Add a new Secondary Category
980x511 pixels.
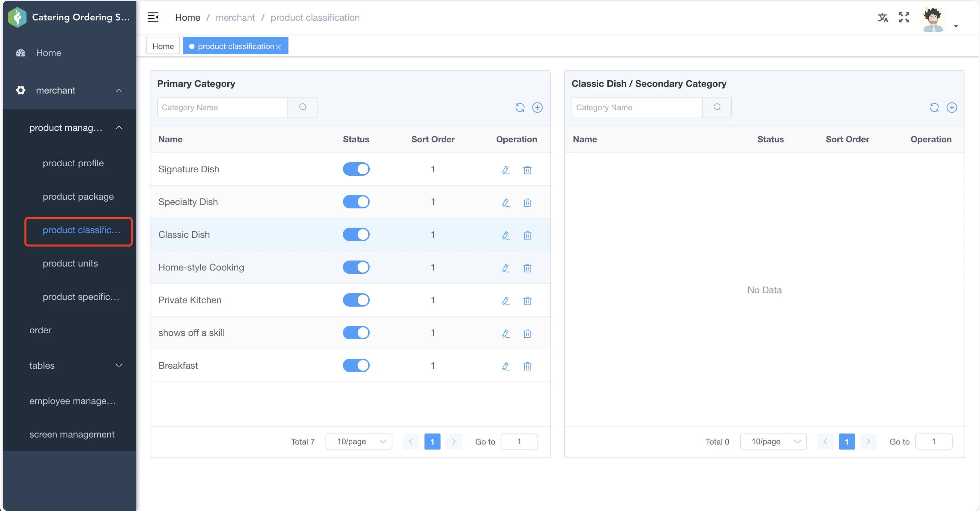[x=952, y=108]
